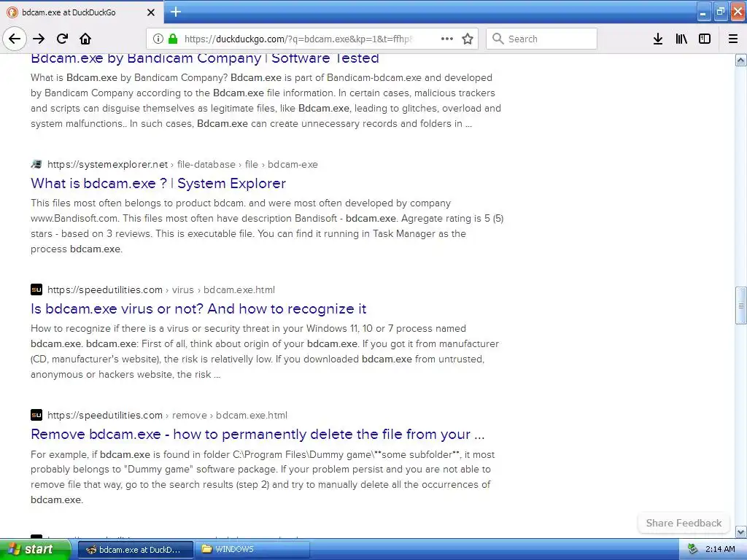Open Is bdcam.exe virus or not result

(198, 309)
